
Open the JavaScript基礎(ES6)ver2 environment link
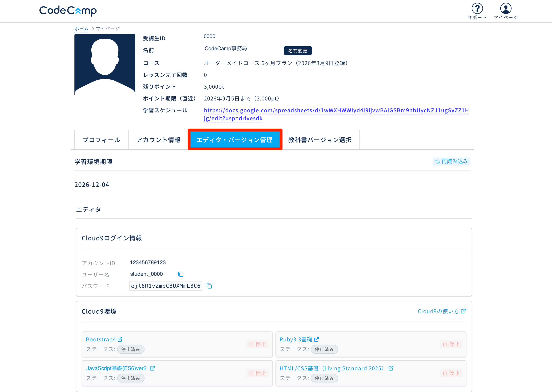[116, 368]
